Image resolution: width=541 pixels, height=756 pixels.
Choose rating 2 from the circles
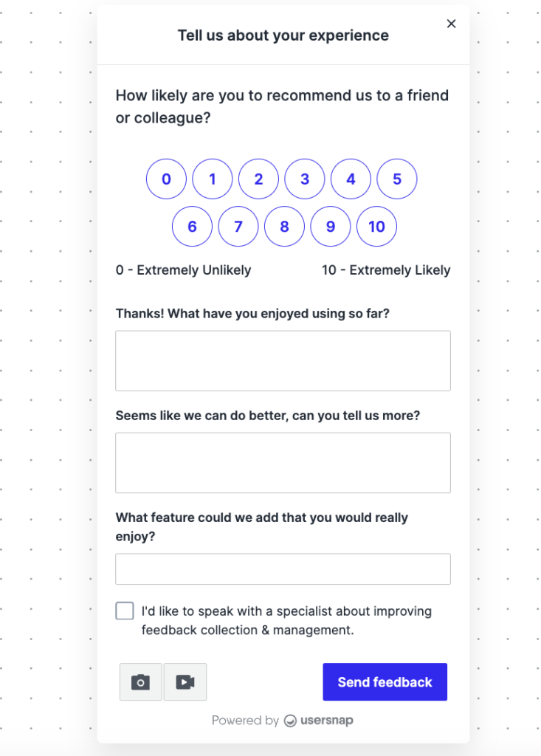(x=258, y=179)
